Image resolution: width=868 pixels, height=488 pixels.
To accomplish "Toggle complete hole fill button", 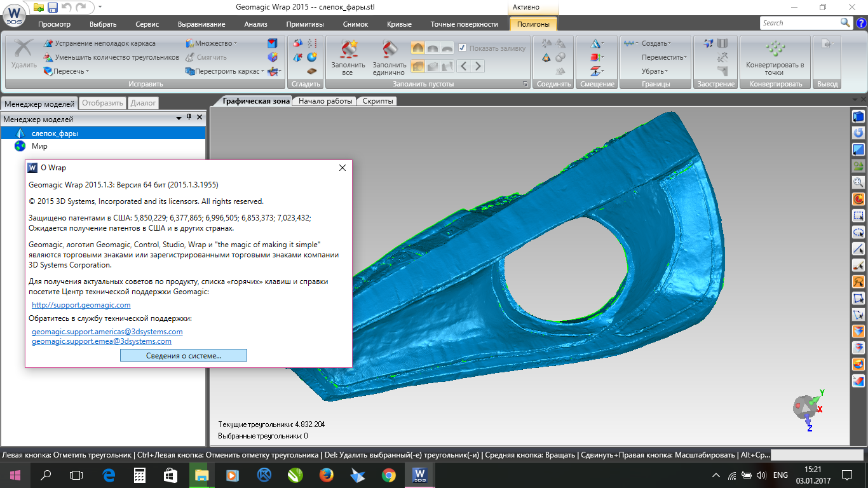I will 417,66.
